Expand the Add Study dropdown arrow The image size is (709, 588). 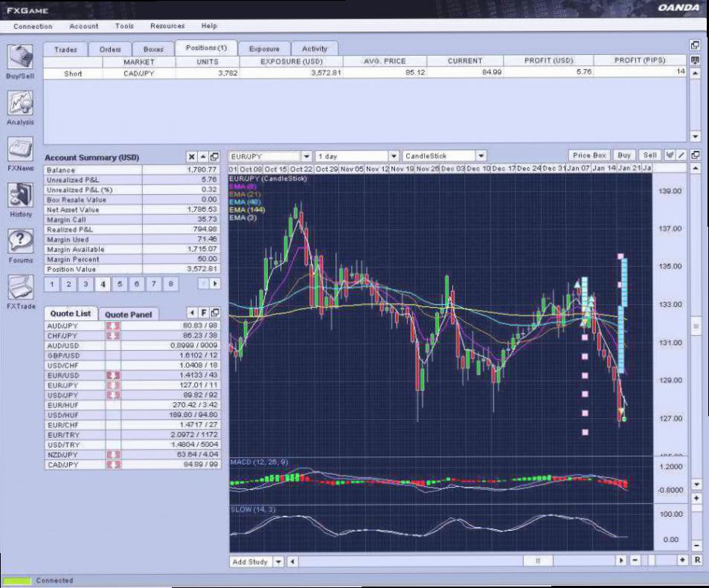point(278,562)
